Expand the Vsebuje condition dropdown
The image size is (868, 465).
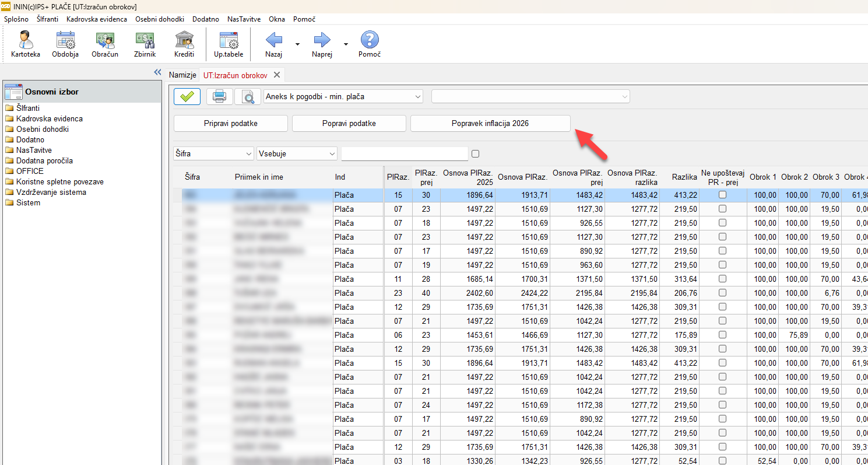pyautogui.click(x=297, y=154)
